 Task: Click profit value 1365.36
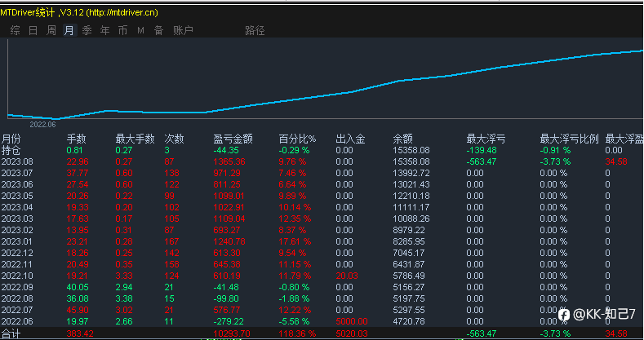229,161
